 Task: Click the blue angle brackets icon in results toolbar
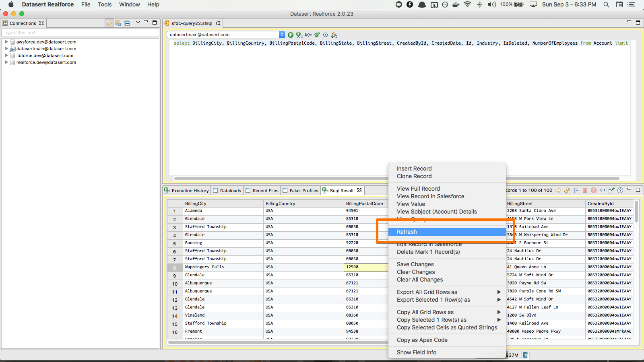pyautogui.click(x=603, y=190)
